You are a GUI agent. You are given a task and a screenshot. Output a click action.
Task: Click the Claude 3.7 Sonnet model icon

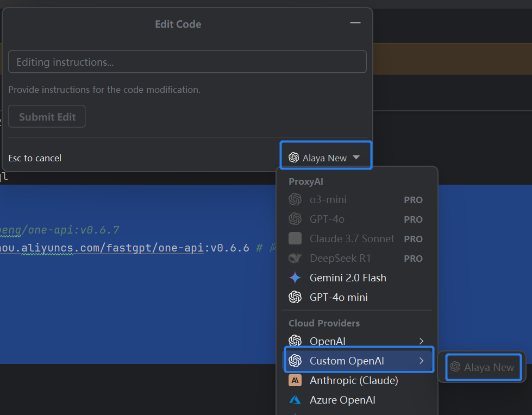tap(295, 238)
